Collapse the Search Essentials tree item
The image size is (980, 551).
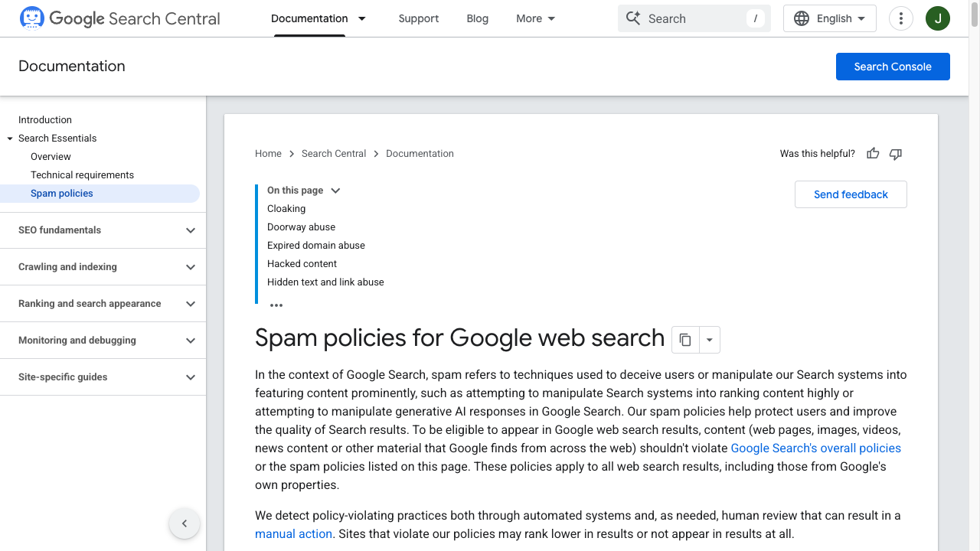[x=10, y=139]
